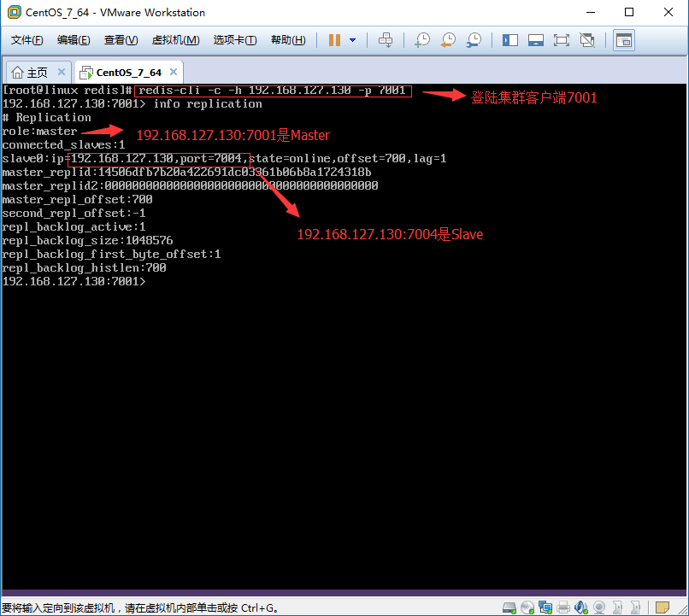Toggle Unity mode icon
This screenshot has width=689, height=616.
click(587, 40)
